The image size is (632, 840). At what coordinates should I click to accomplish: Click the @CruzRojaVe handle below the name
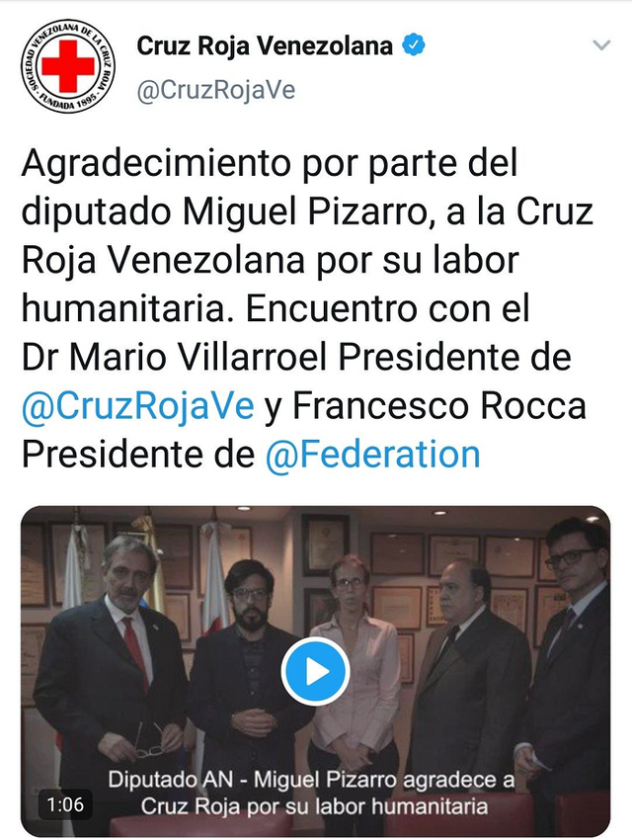(x=215, y=90)
